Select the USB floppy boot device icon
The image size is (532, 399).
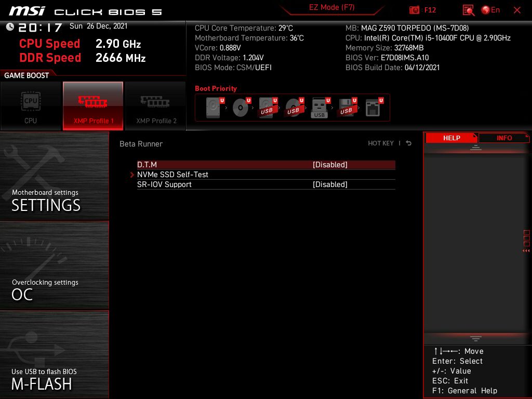(347, 108)
